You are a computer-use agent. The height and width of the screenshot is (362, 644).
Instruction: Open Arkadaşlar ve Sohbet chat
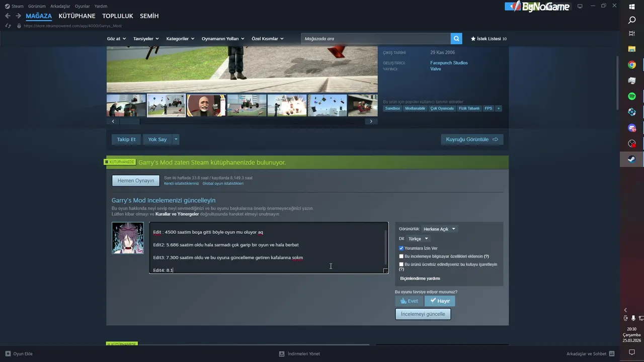click(591, 353)
